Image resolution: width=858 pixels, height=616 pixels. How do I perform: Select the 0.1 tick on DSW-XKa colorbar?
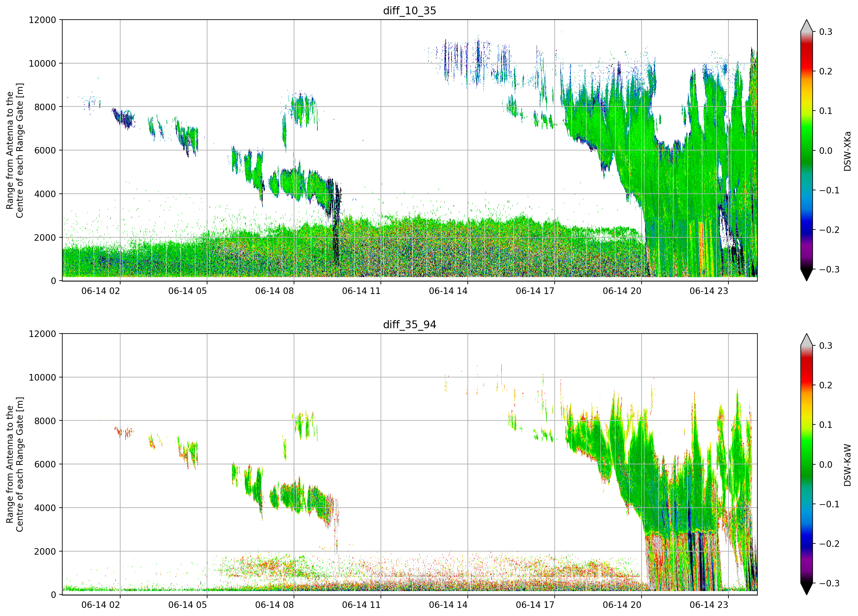pyautogui.click(x=826, y=111)
